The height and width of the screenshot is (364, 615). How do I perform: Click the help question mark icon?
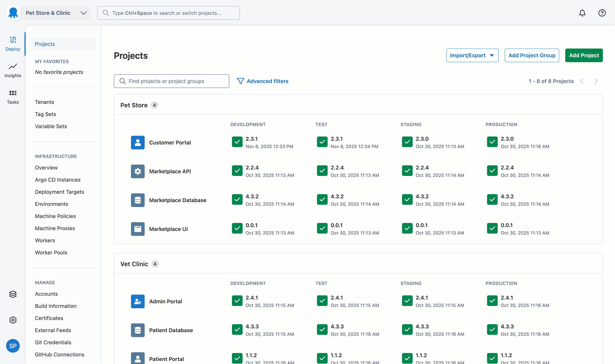coord(602,13)
